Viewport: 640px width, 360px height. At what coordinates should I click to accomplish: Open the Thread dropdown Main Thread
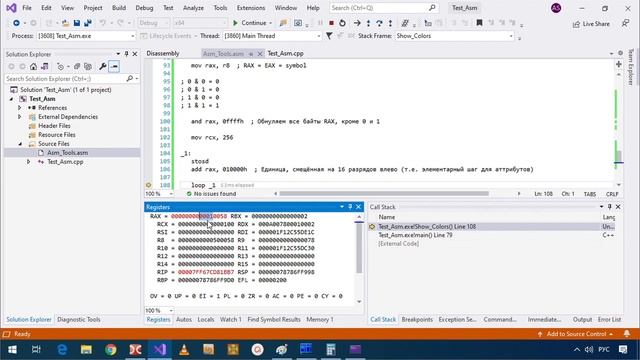pyautogui.click(x=319, y=36)
